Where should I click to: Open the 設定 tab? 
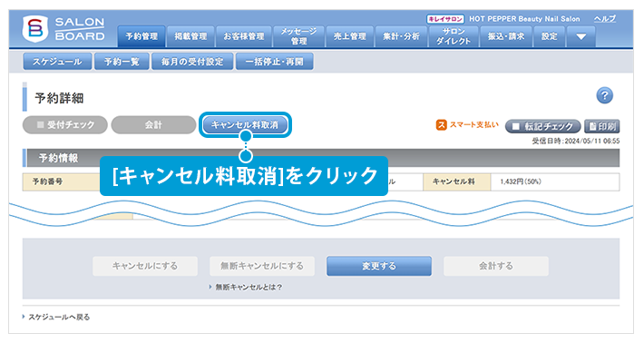549,36
